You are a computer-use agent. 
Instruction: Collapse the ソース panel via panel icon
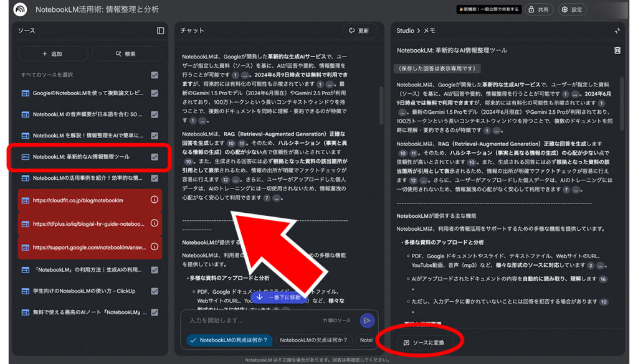pyautogui.click(x=160, y=31)
